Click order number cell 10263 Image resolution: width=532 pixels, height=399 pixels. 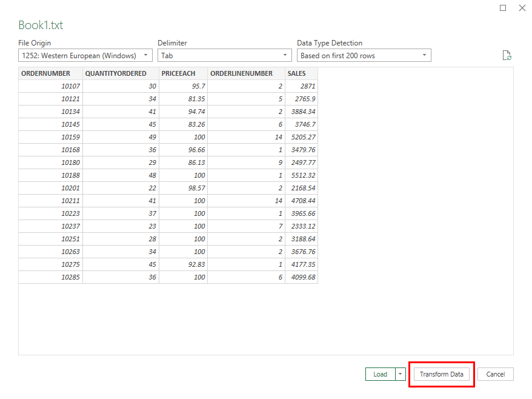pos(50,252)
